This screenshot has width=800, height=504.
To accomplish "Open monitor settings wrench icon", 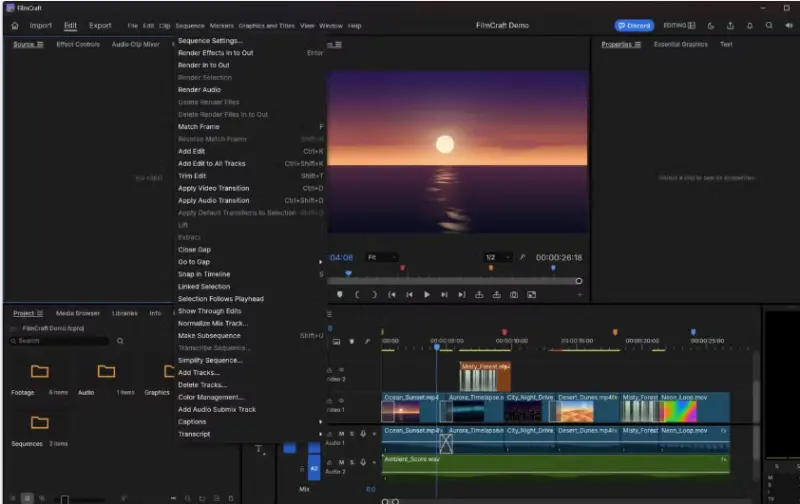I will tap(522, 257).
